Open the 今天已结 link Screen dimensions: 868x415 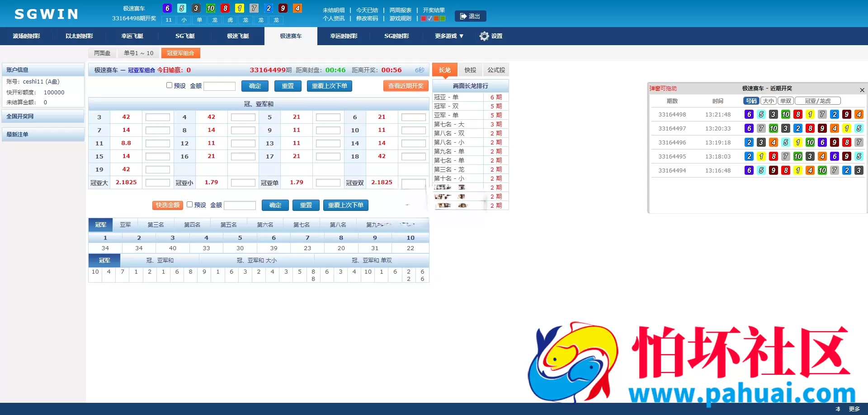367,10
